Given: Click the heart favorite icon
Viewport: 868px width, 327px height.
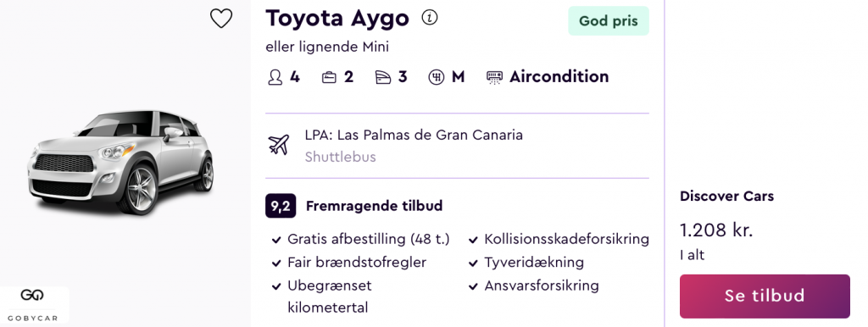Looking at the screenshot, I should [x=221, y=19].
